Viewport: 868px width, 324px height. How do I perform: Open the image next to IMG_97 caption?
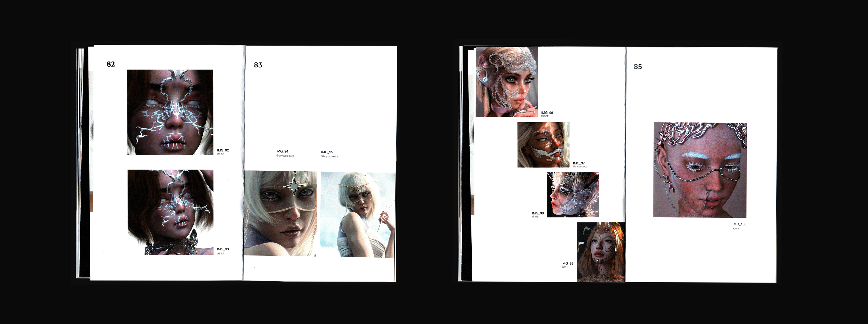pos(543,145)
